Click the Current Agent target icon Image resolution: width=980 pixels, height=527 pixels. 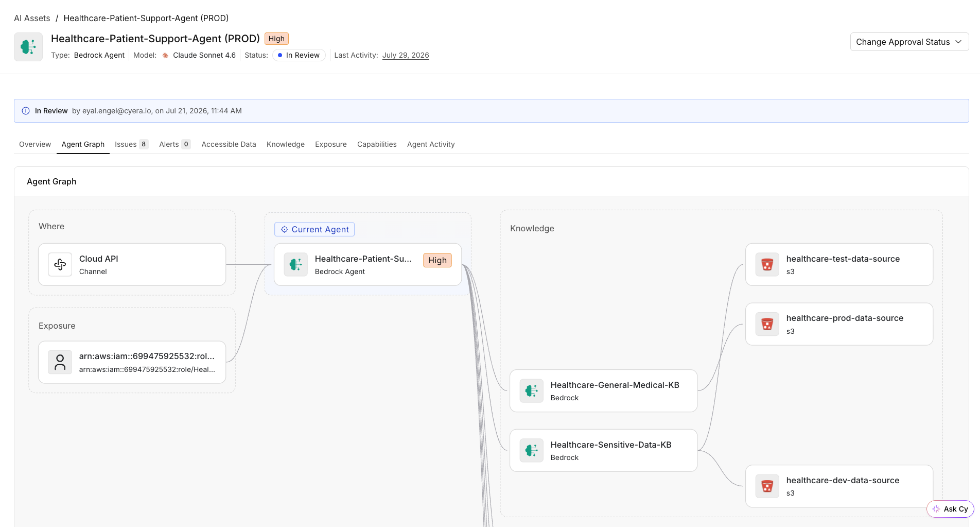285,229
